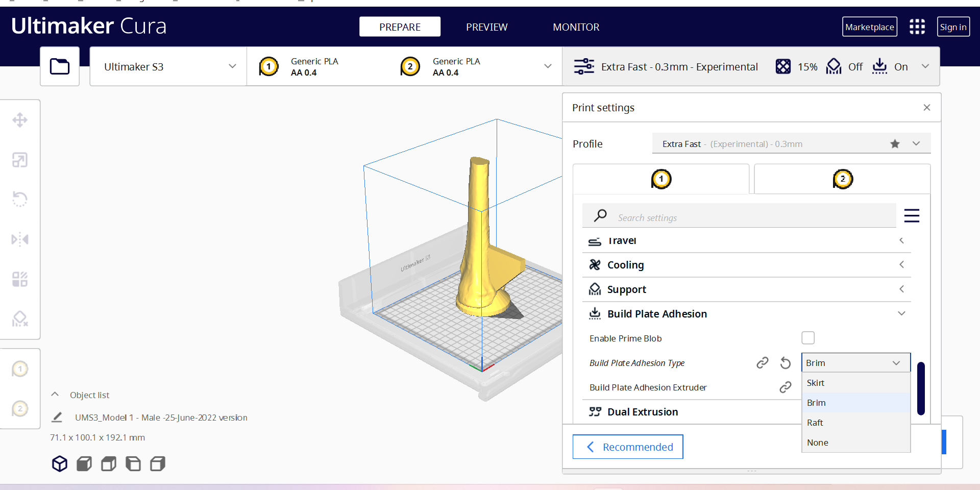Select Raft from adhesion type list
Viewport: 980px width, 490px height.
pyautogui.click(x=815, y=423)
